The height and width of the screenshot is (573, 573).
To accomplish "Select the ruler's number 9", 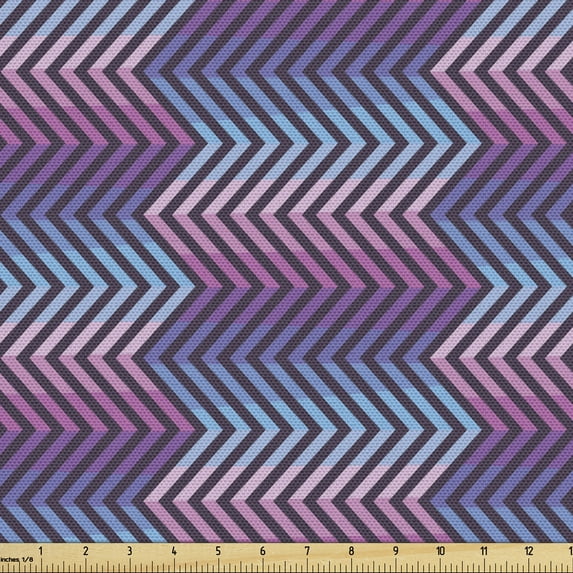I will (x=396, y=551).
